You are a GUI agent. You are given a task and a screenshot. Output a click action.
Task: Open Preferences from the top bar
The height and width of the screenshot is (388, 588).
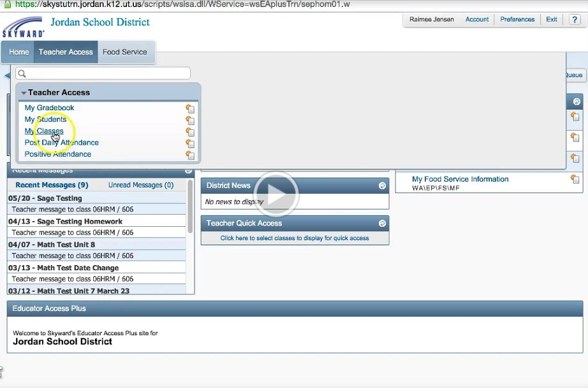(x=517, y=19)
